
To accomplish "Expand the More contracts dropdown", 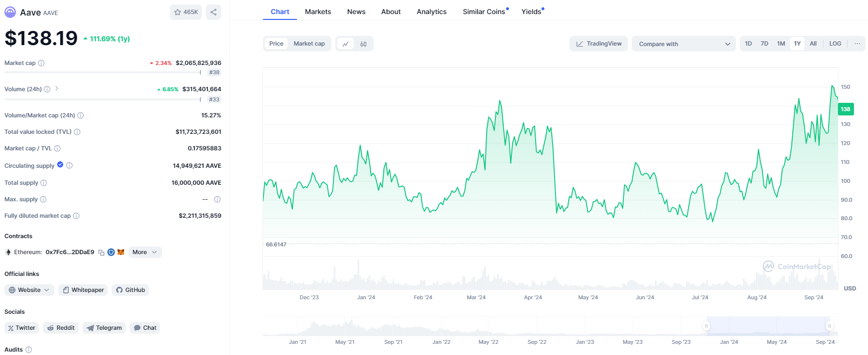I will [x=145, y=252].
